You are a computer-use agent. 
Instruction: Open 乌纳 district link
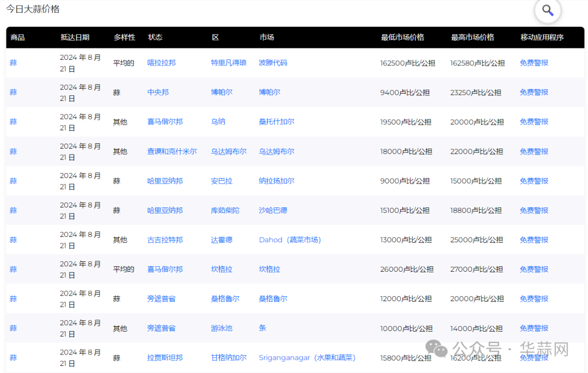(x=218, y=122)
